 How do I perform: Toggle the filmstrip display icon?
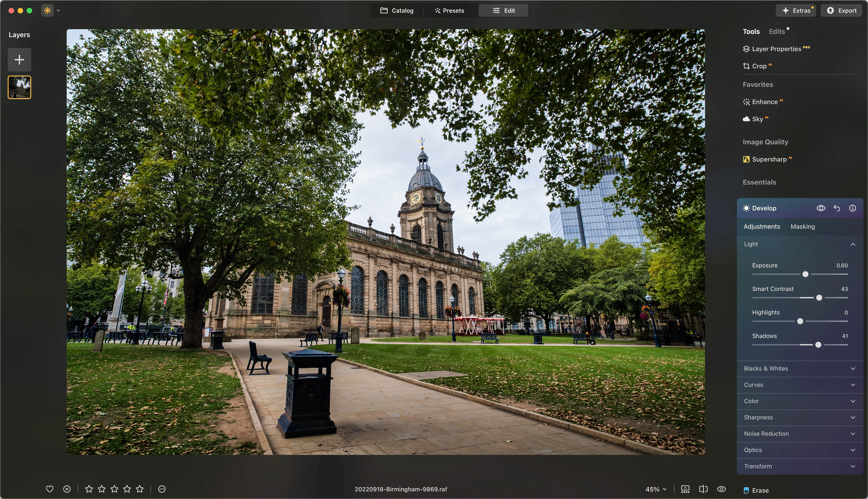(x=685, y=489)
